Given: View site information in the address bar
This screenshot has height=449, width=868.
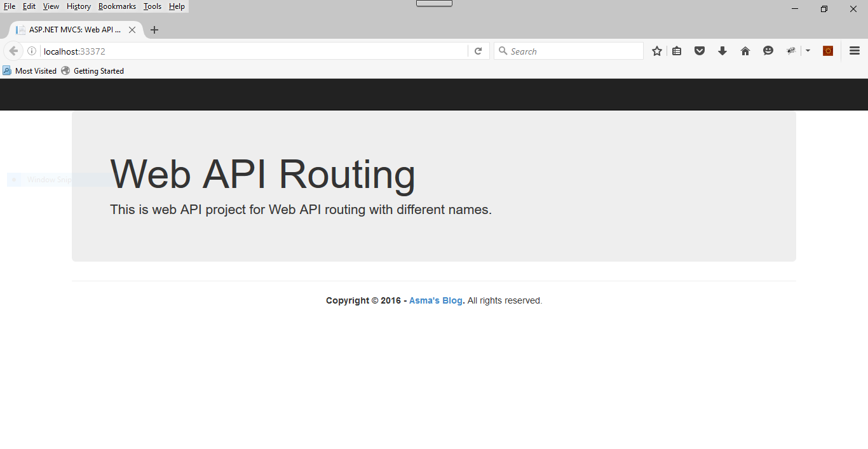Looking at the screenshot, I should 31,51.
